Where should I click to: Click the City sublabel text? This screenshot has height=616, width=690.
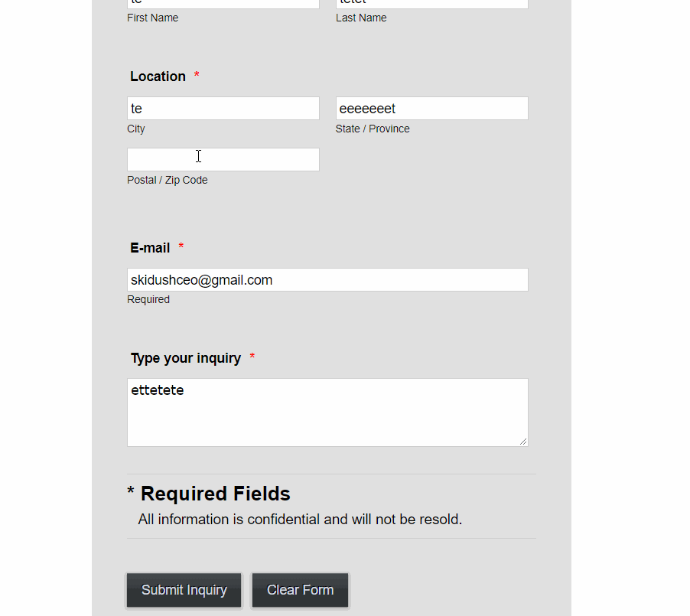[136, 129]
